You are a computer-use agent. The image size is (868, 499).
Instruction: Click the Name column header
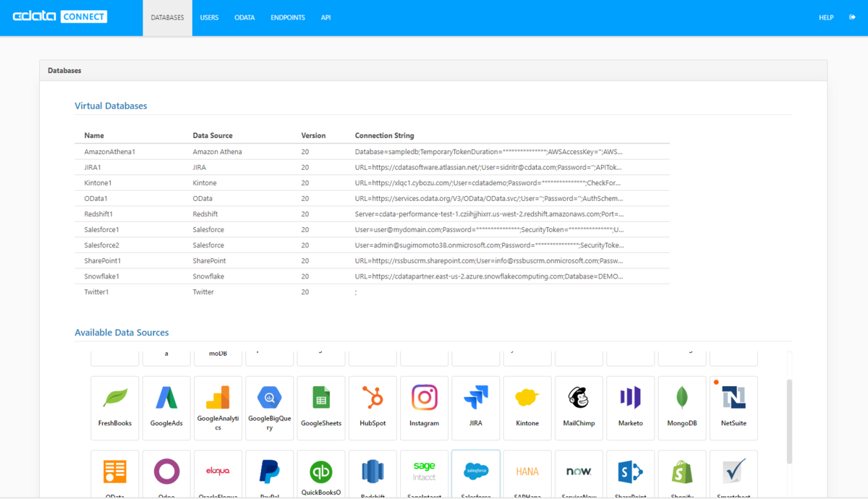94,135
